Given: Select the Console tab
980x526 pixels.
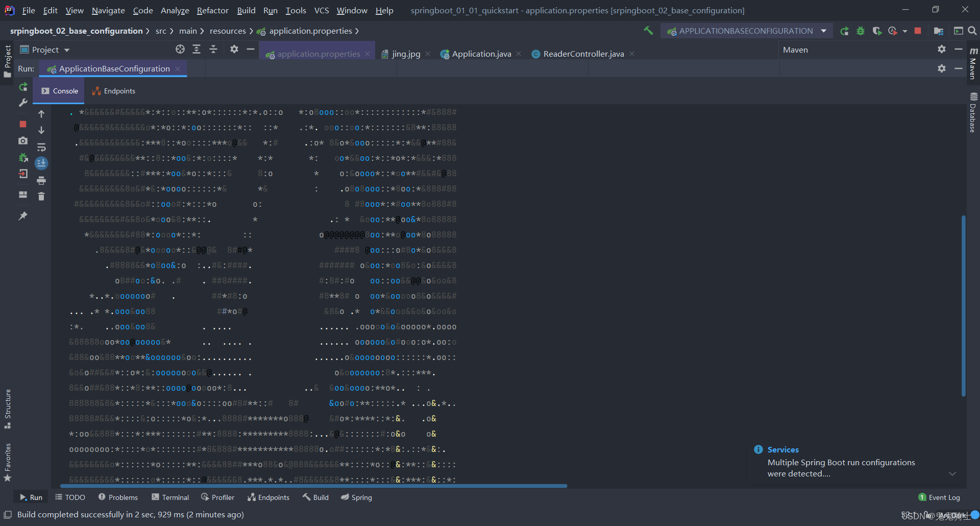Looking at the screenshot, I should coord(60,91).
